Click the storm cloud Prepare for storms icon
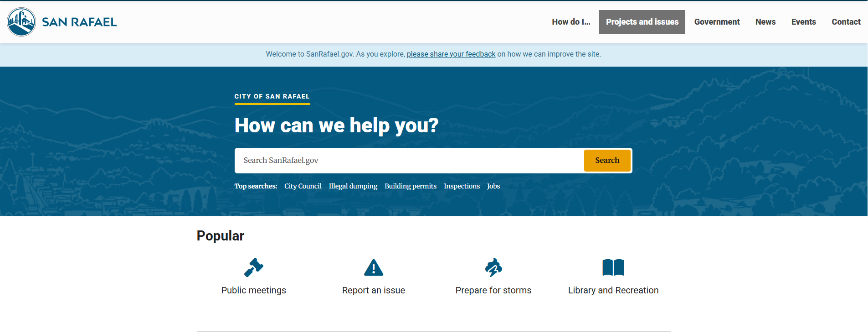 493,267
